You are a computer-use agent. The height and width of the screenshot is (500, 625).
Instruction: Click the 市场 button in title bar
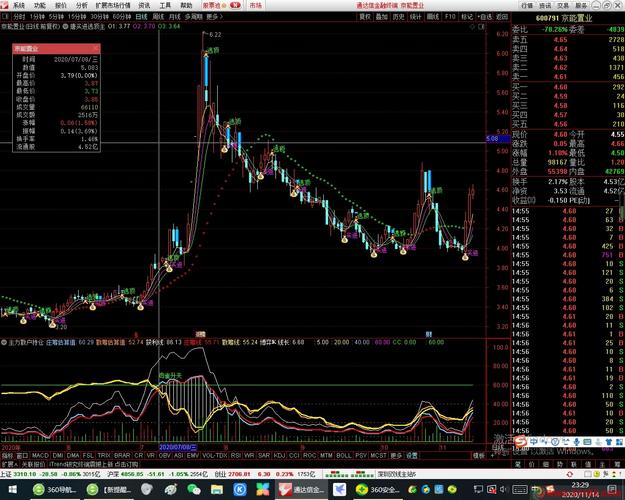tap(256, 5)
